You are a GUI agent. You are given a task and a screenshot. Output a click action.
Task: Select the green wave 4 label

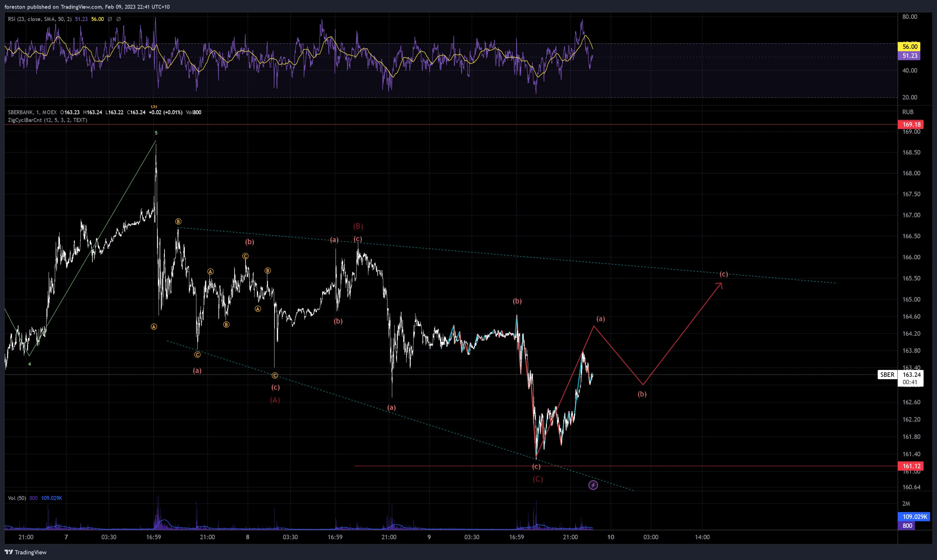tap(29, 364)
